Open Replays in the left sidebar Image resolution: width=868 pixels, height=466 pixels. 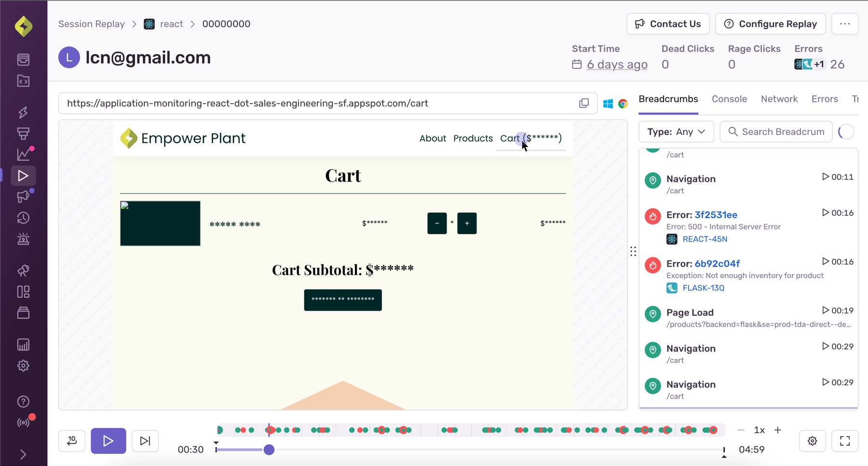tap(23, 176)
